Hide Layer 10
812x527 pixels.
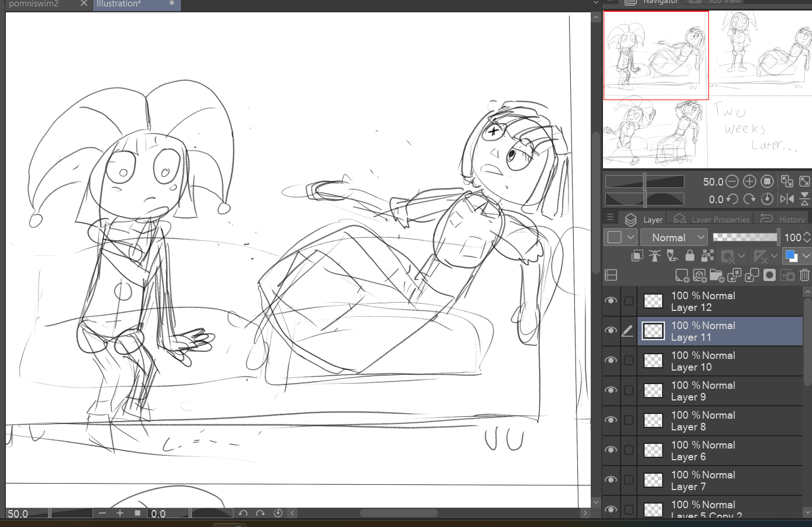pos(611,361)
